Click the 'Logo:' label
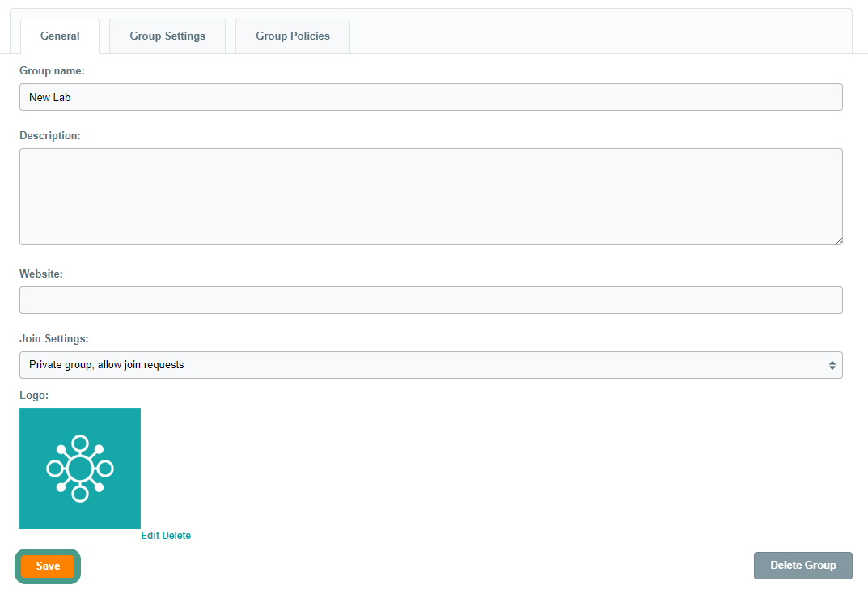 [x=34, y=396]
